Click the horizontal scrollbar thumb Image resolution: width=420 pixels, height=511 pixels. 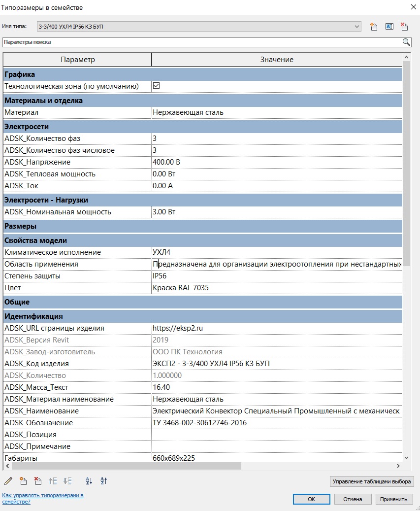(x=127, y=466)
